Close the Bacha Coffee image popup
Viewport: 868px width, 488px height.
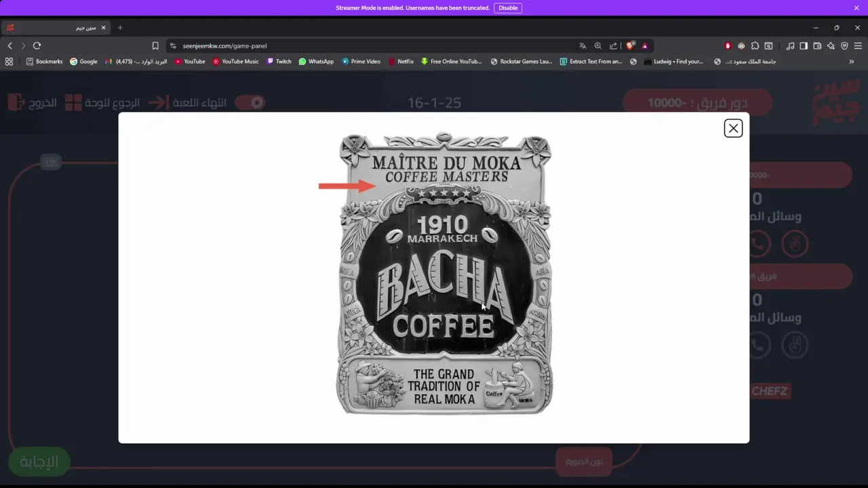click(733, 128)
